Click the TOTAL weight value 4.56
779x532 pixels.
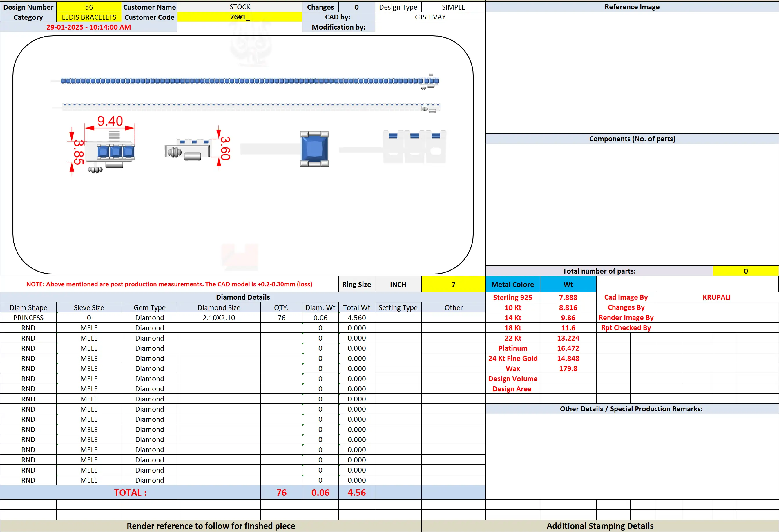click(357, 493)
